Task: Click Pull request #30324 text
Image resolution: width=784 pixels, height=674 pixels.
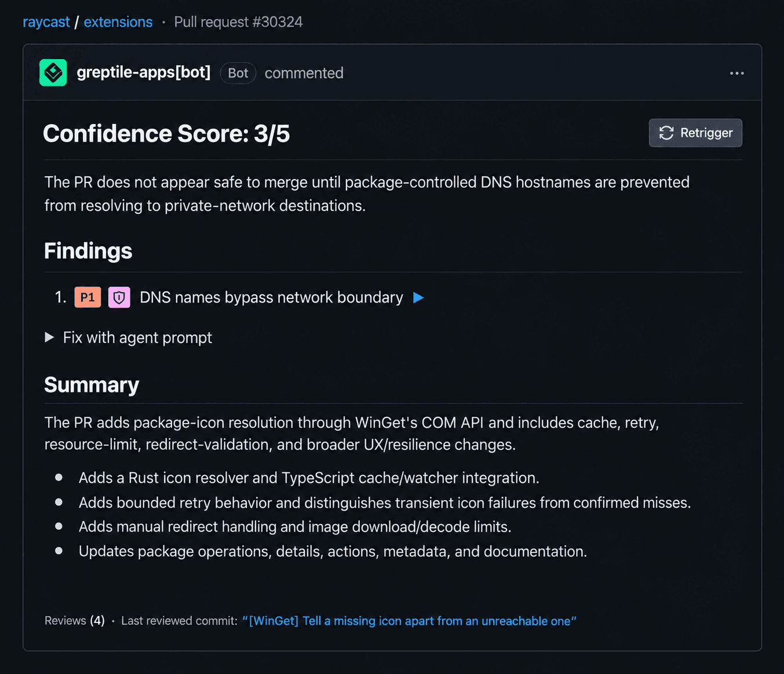Action: pyautogui.click(x=238, y=22)
